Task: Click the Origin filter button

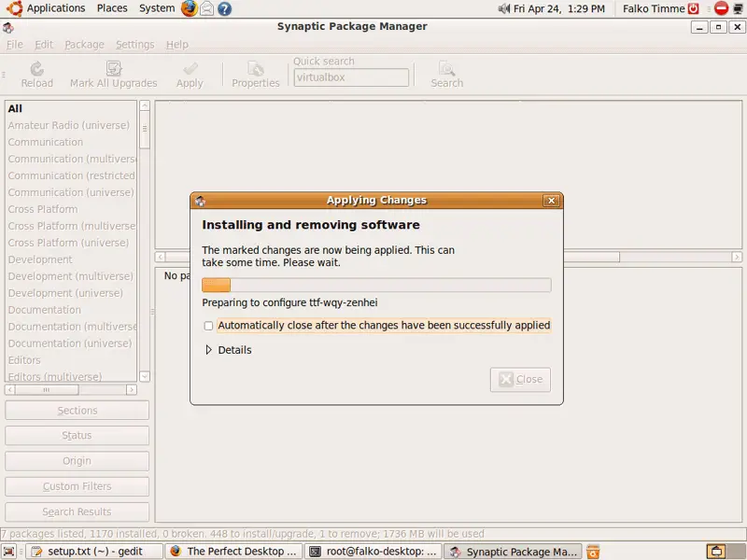Action: click(x=77, y=461)
